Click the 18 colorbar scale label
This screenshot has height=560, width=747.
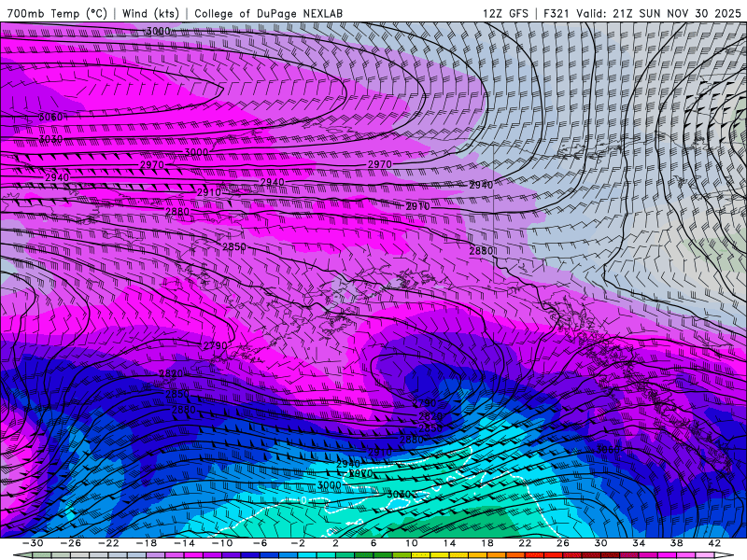(x=486, y=543)
